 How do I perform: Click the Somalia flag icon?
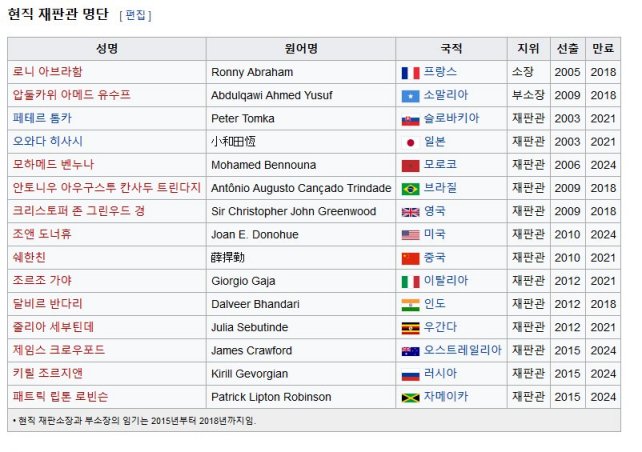tap(410, 96)
